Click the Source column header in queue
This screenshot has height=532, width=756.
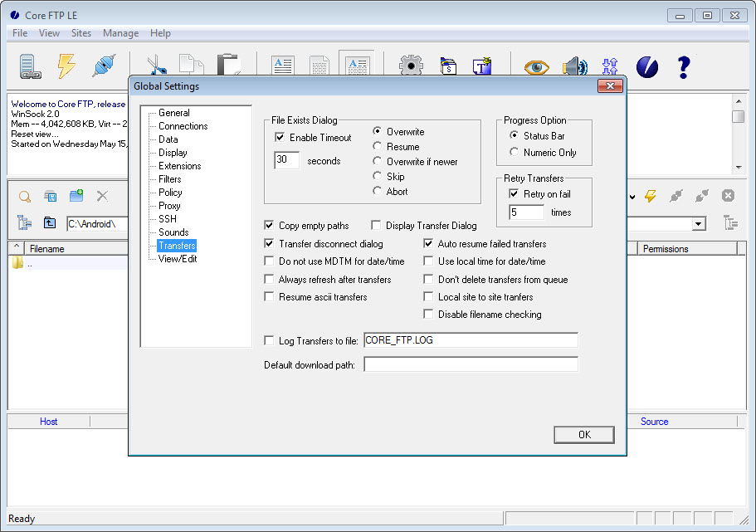[x=654, y=422]
